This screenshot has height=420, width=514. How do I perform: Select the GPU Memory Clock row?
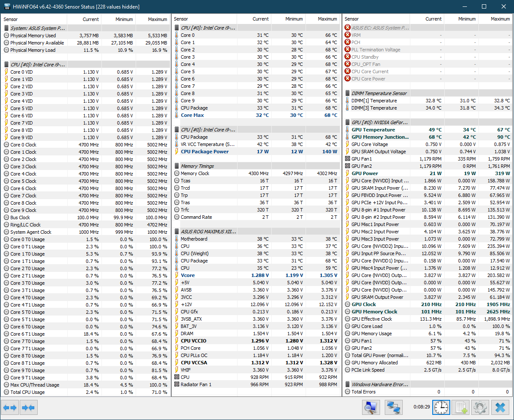(427, 312)
